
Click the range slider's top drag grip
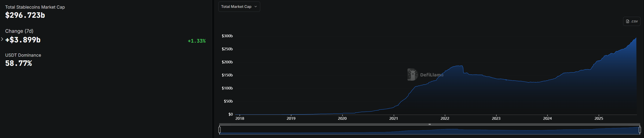(430, 124)
